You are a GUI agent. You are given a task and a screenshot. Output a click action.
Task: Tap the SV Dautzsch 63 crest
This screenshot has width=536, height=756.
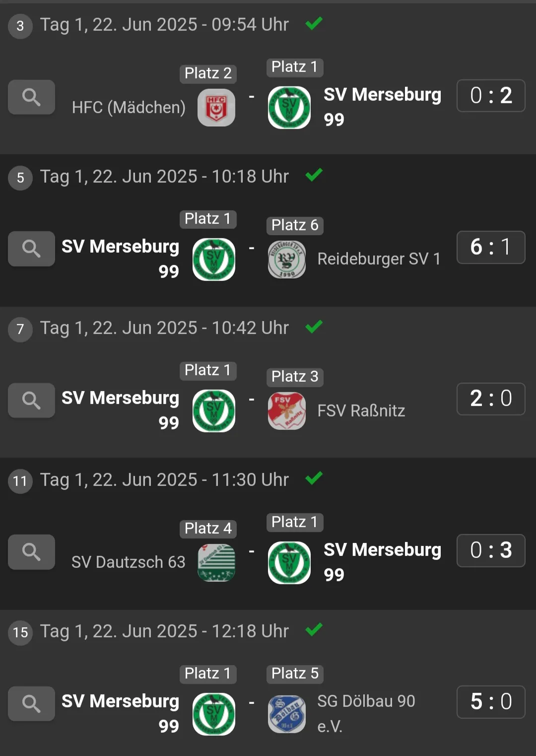click(x=216, y=563)
